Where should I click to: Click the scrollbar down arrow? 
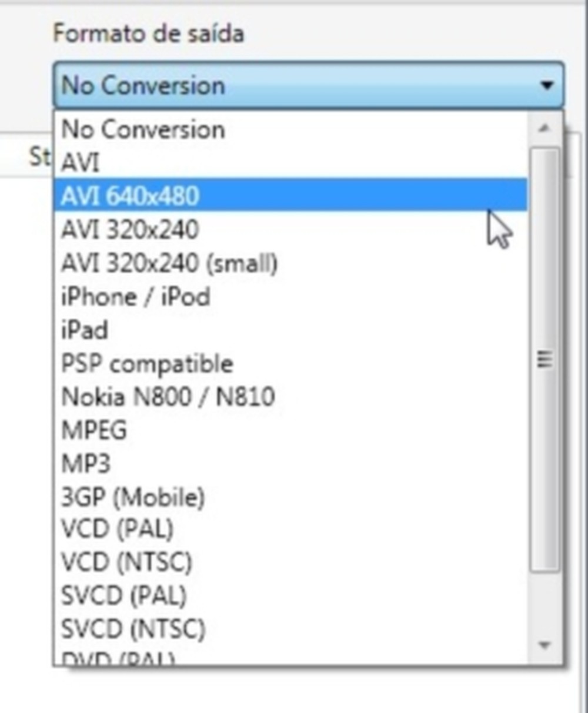pyautogui.click(x=544, y=645)
